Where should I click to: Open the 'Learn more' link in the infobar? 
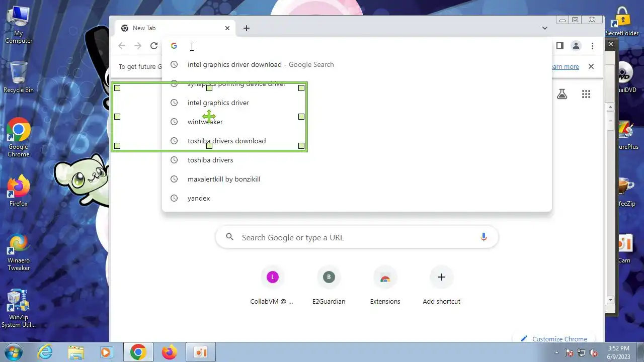(565, 66)
